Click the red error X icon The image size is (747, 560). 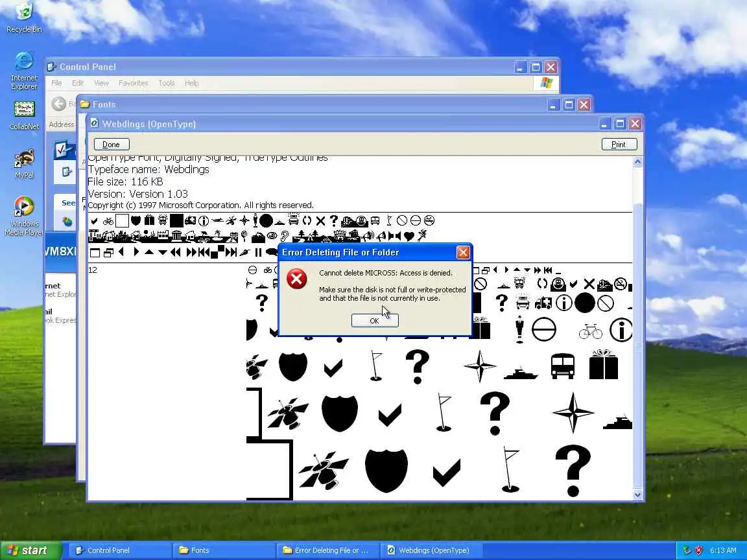[297, 279]
